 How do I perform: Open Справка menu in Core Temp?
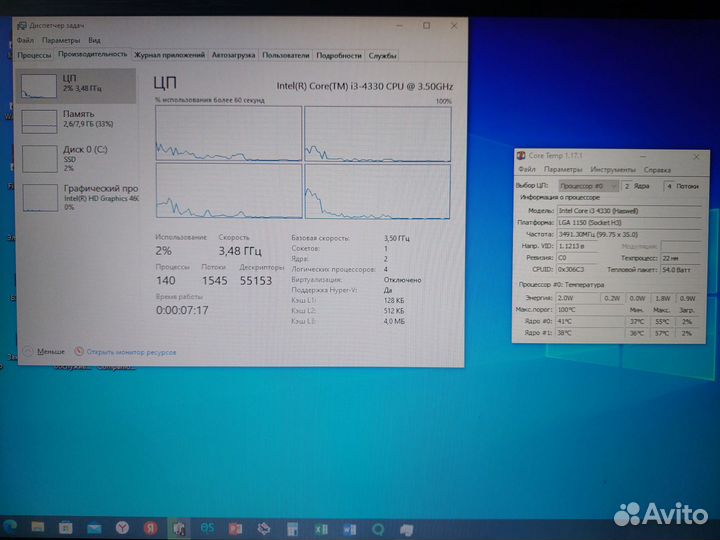(657, 170)
